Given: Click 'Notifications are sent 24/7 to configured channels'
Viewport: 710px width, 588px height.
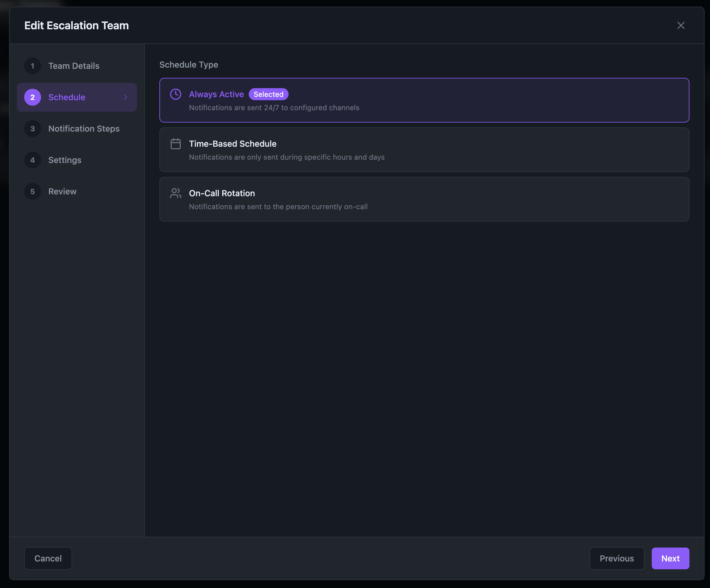Looking at the screenshot, I should pos(274,108).
